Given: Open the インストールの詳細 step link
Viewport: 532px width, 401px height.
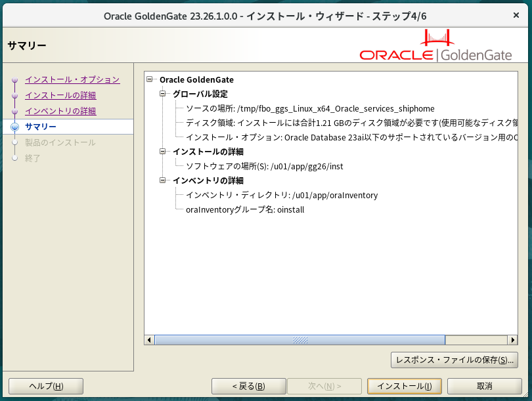Looking at the screenshot, I should pos(60,95).
